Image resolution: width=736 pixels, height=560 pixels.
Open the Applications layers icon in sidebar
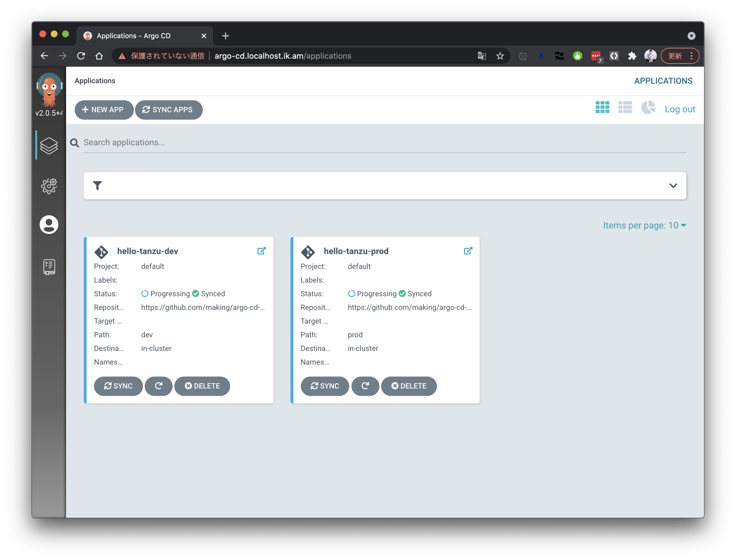click(x=49, y=146)
